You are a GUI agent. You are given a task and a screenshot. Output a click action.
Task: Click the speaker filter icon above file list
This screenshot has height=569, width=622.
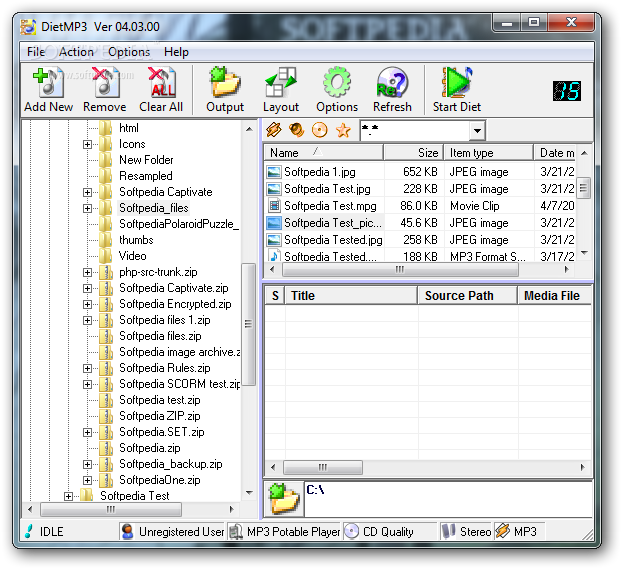click(296, 130)
